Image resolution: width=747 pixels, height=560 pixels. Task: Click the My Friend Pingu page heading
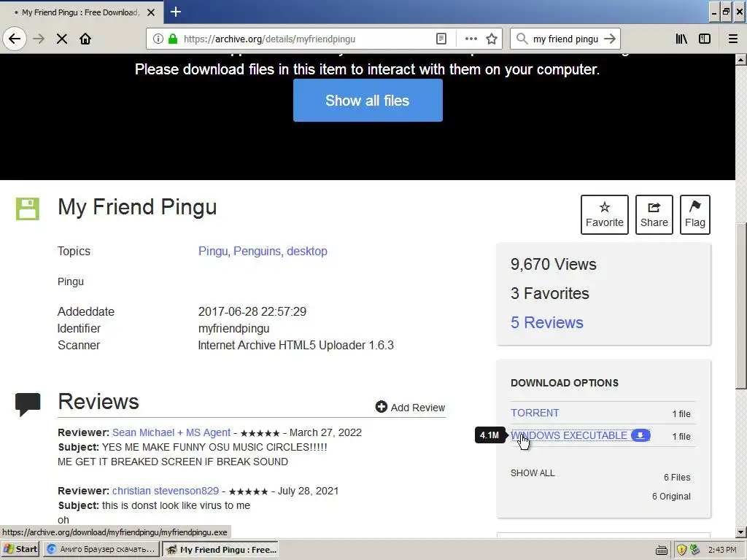tap(137, 207)
